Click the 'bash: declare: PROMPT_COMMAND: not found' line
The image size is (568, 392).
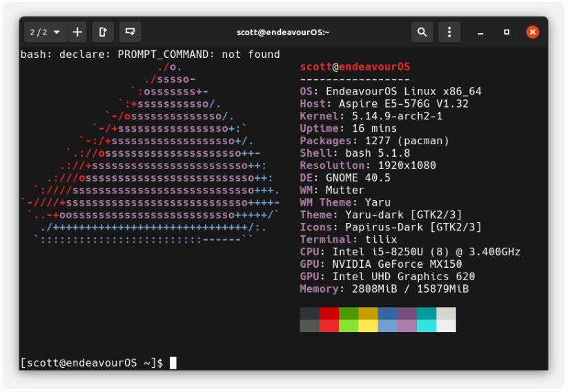(150, 55)
